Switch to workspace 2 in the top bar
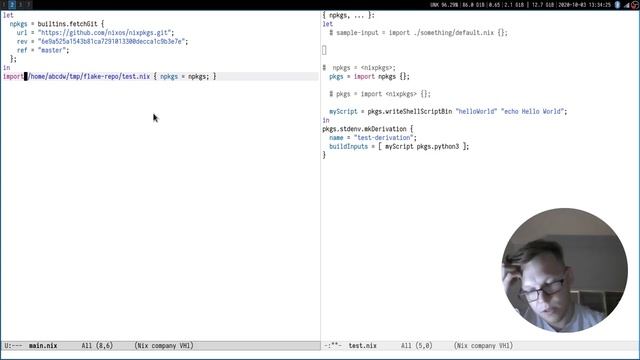 click(12, 4)
